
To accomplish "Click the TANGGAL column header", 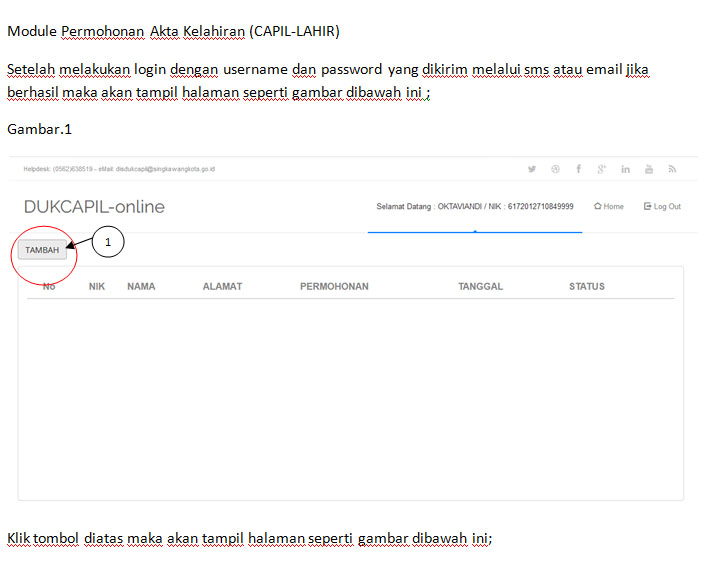I will pos(480,287).
